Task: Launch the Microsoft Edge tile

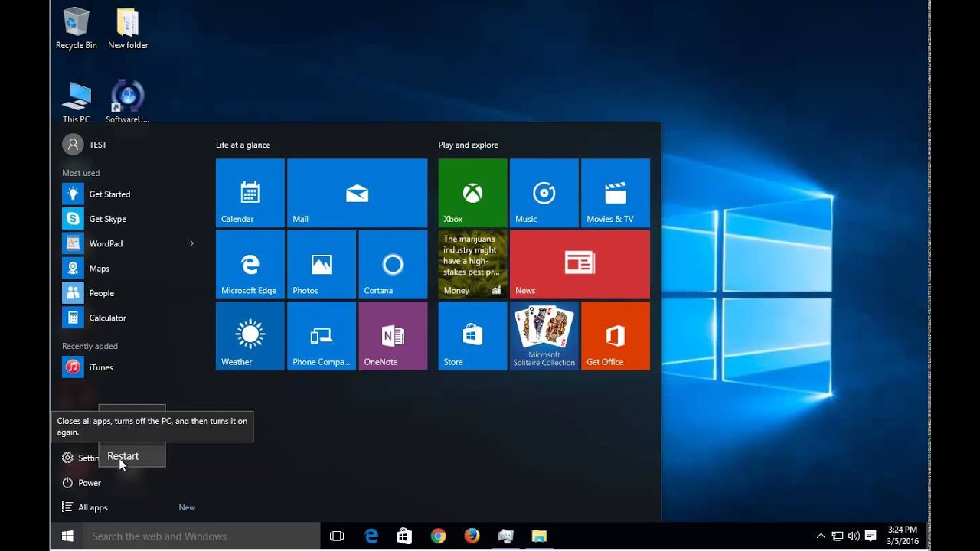Action: [250, 264]
